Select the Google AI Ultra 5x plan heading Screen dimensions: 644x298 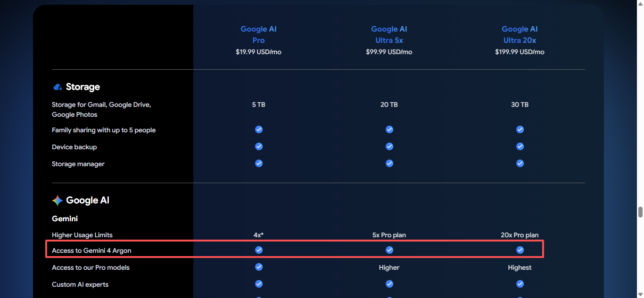point(389,35)
